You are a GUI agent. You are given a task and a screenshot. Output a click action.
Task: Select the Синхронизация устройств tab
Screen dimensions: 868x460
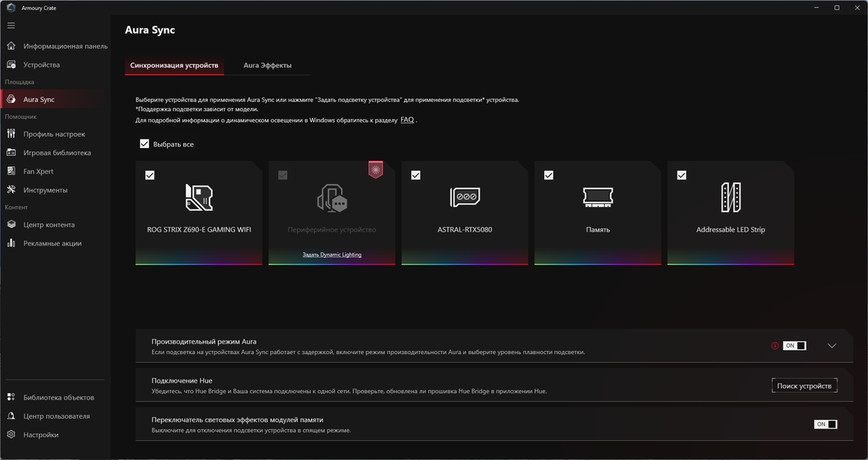tap(174, 65)
